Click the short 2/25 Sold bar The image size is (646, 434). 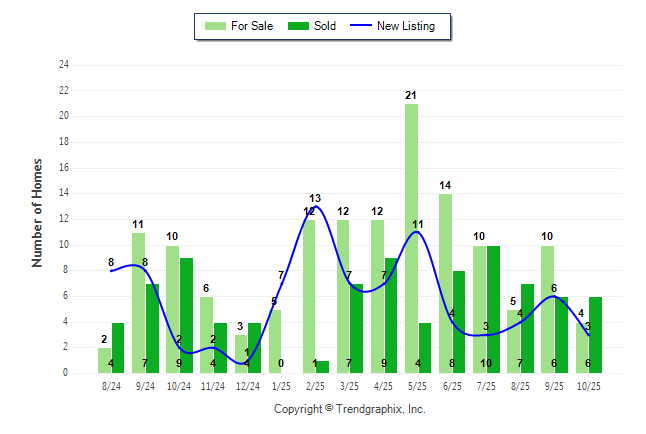coord(322,366)
